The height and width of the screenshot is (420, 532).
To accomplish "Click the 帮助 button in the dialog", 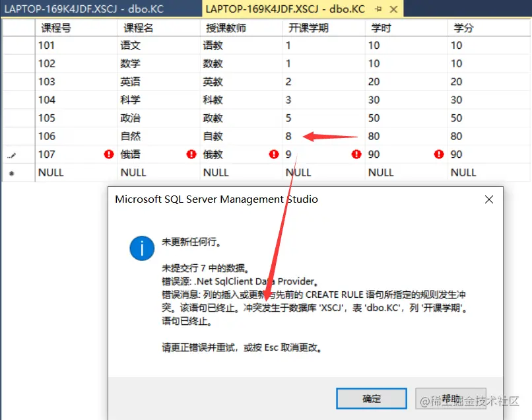I will pos(451,399).
